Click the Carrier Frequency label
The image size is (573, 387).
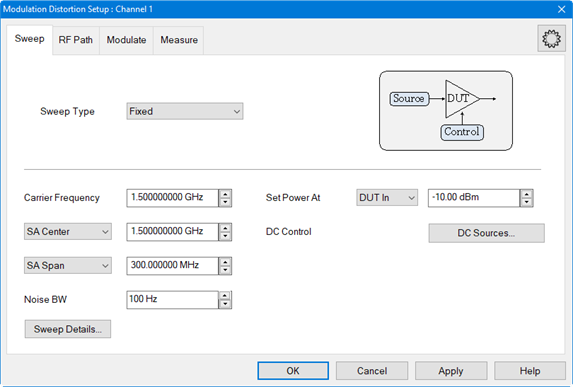pos(62,198)
